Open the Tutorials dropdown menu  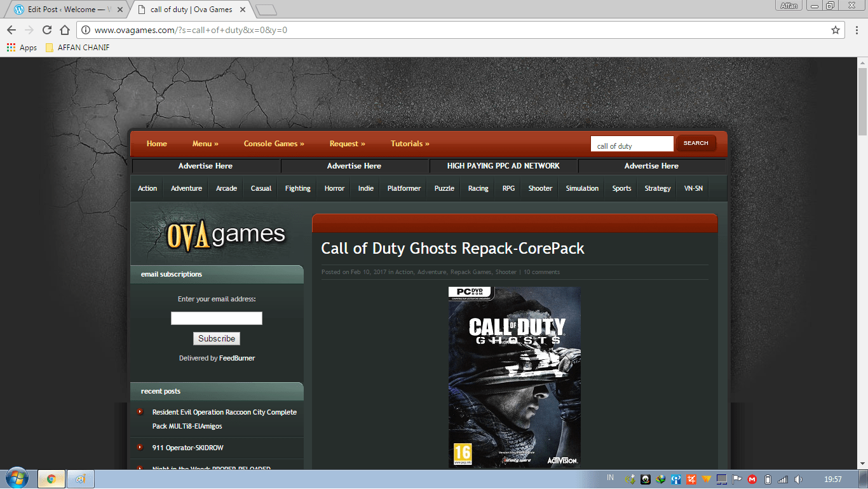409,143
